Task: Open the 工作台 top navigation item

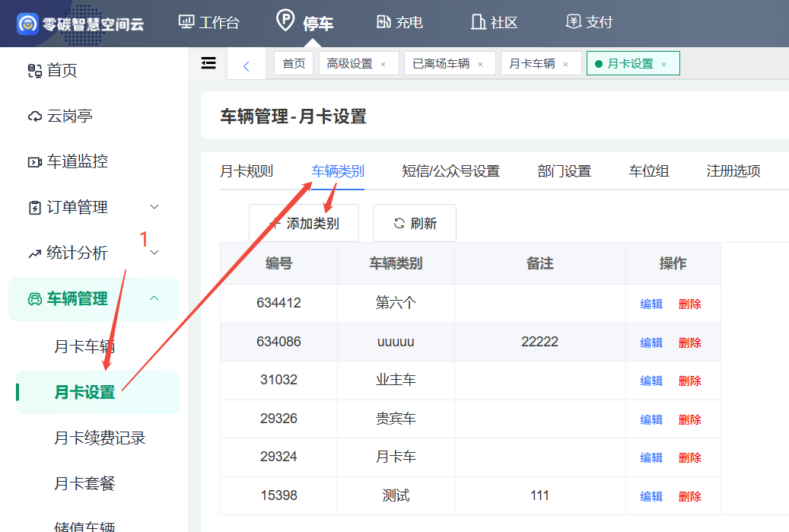Action: pos(208,22)
